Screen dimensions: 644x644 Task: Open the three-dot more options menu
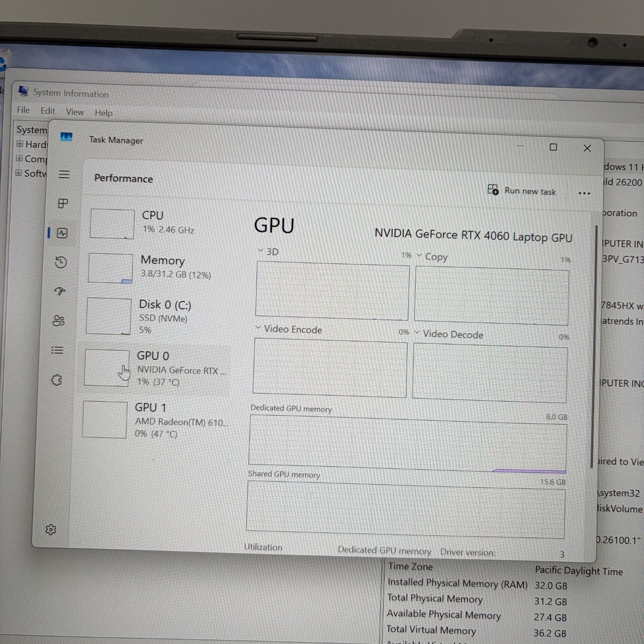(584, 193)
